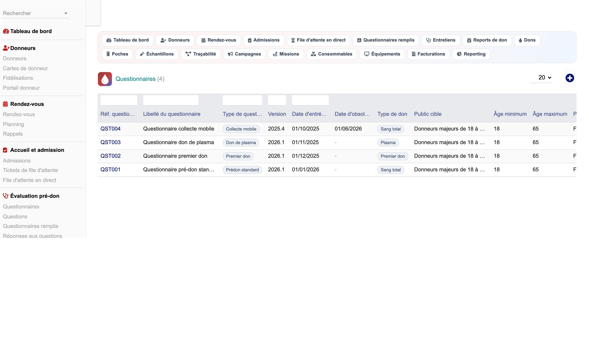Open the Tableau de bord toolbar tab
589x364 pixels.
pos(127,40)
